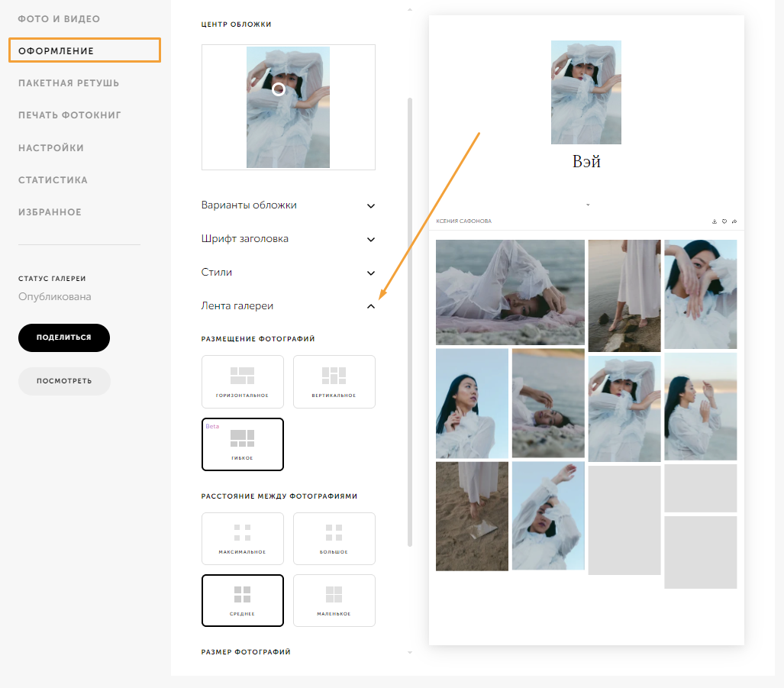This screenshot has height=688, width=784.
Task: Expand the Варианты обложки section
Action: click(288, 205)
